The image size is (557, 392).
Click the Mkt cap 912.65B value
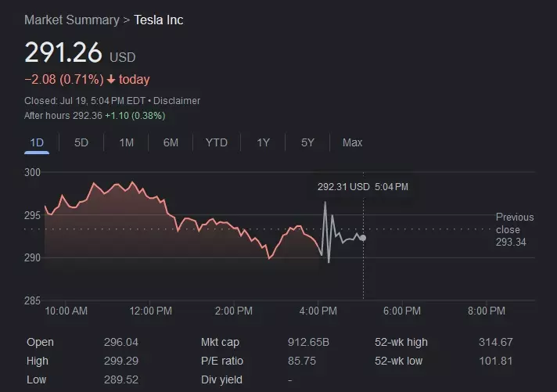click(x=309, y=342)
